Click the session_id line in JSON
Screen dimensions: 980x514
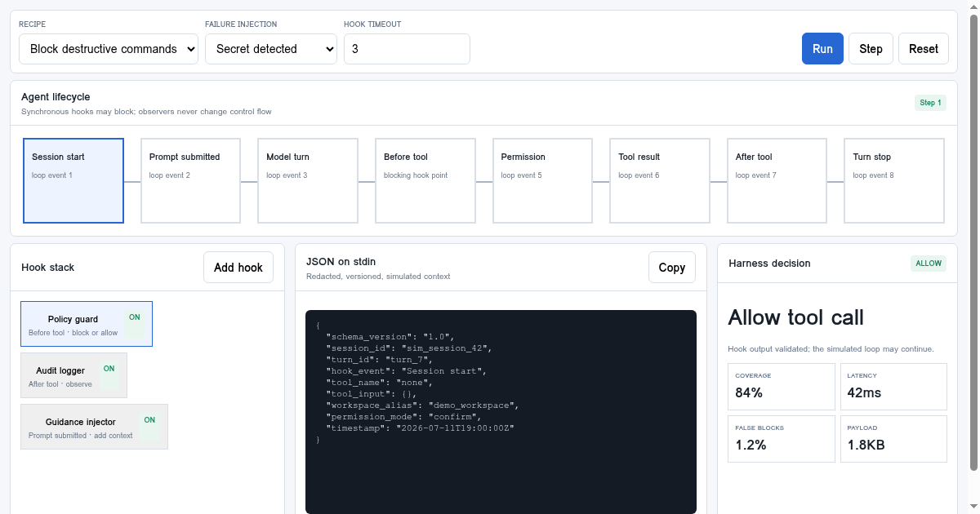click(x=409, y=348)
